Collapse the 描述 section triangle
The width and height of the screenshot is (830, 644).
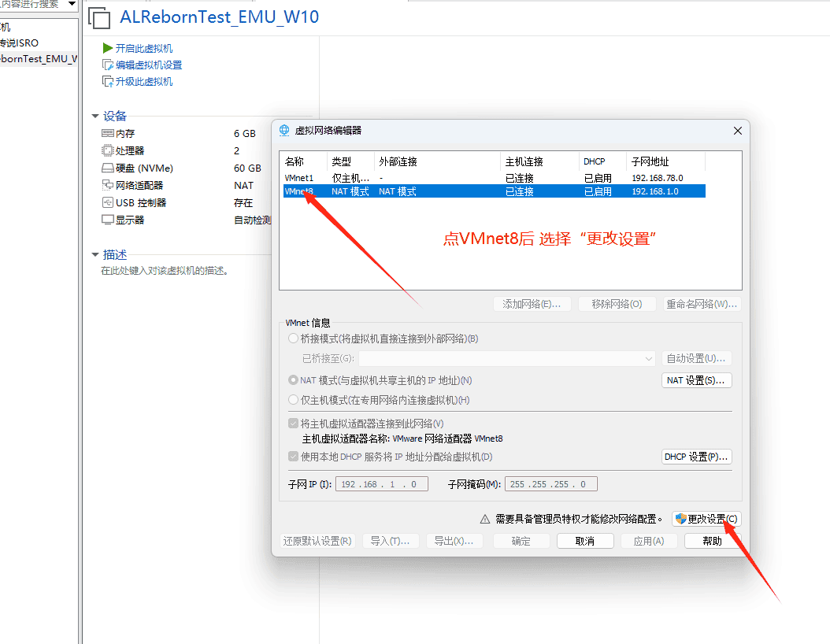pyautogui.click(x=95, y=255)
